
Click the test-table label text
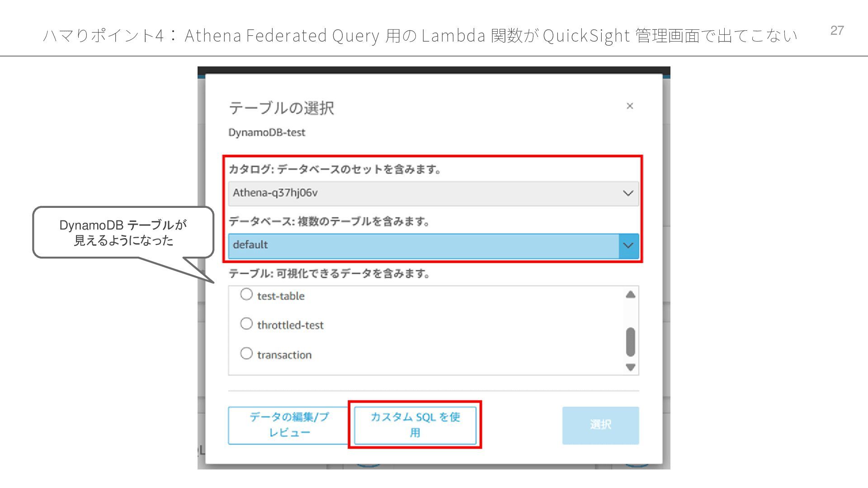[281, 296]
